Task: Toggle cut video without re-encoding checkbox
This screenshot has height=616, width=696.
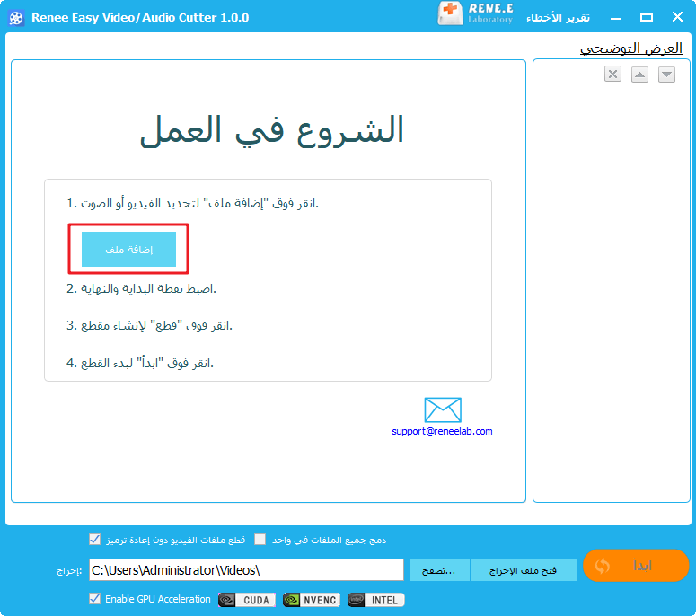Action: click(x=94, y=539)
